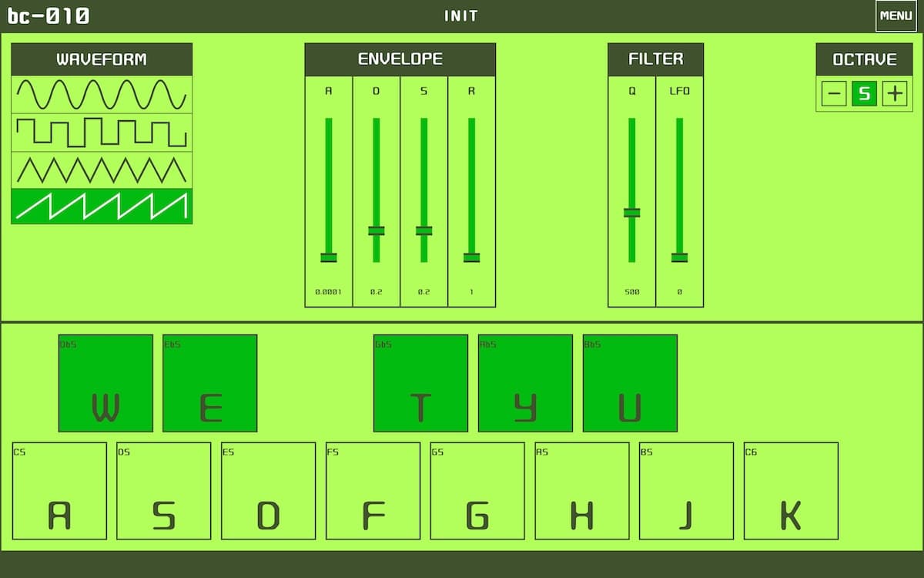Screen dimensions: 924x578
Task: Select the square waveform
Action: (x=102, y=133)
